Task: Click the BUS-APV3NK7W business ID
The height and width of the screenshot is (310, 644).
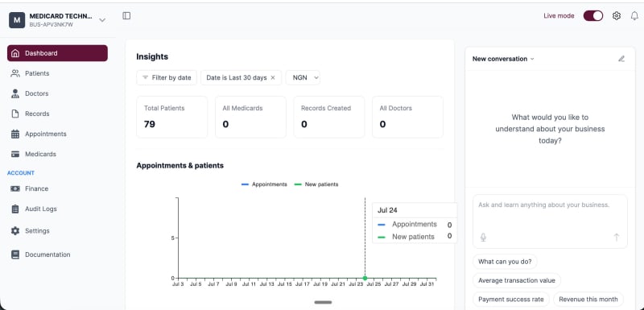Action: pos(51,25)
